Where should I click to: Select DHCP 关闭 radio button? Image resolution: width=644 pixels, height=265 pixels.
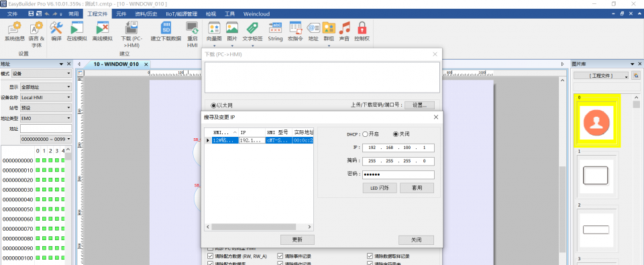(x=396, y=134)
